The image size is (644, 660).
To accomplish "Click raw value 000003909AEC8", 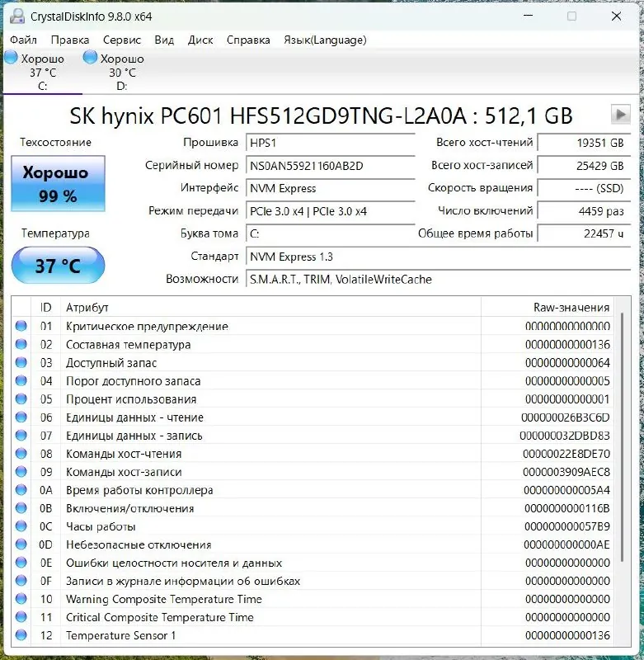I will [566, 472].
